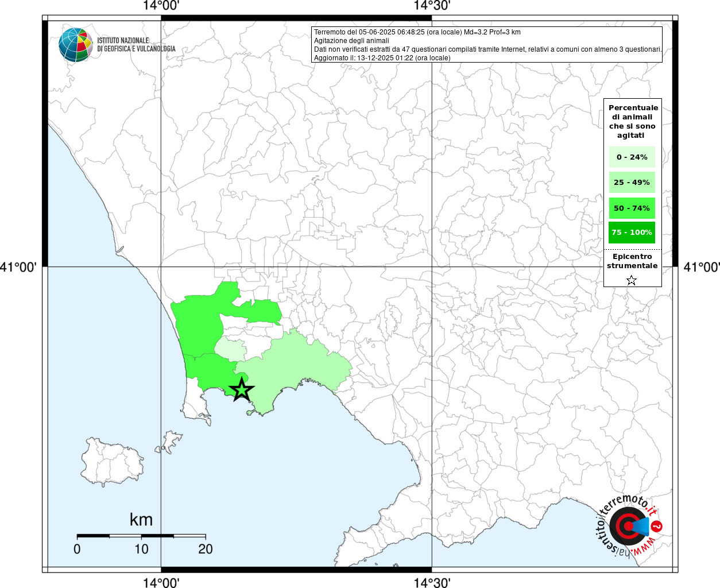This screenshot has height=588, width=720.
Task: Select the 50 - 74% legend swatch
Action: tap(632, 208)
